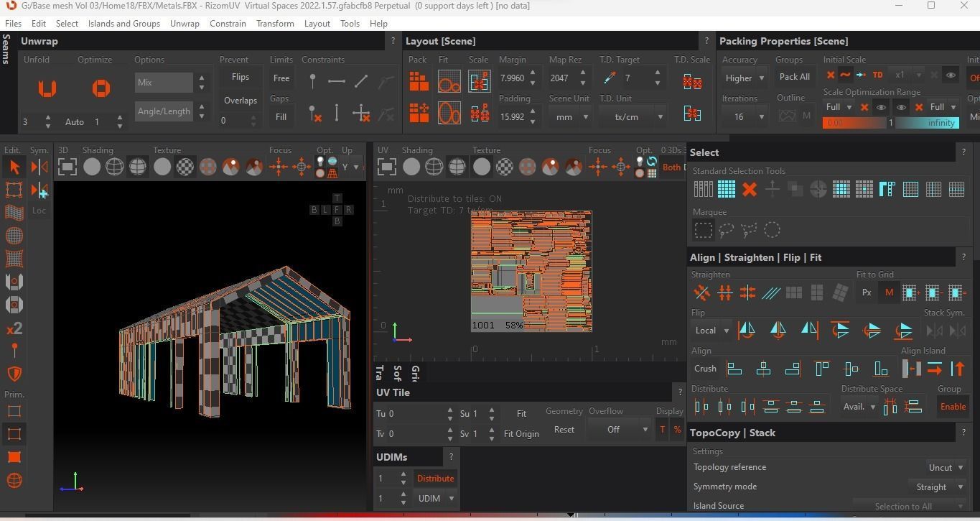Image resolution: width=980 pixels, height=521 pixels.
Task: Click the symmetry mirror icon under Sym.
Action: pyautogui.click(x=39, y=167)
